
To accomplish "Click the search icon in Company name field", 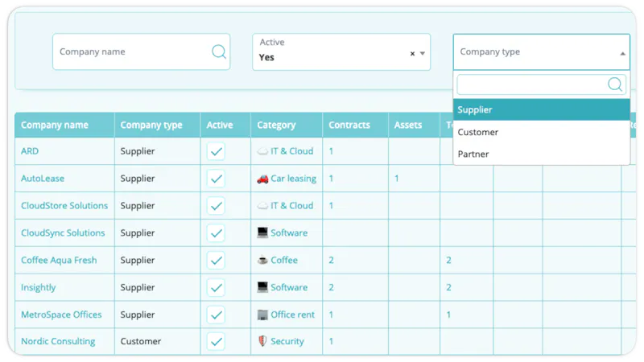I will tap(218, 51).
